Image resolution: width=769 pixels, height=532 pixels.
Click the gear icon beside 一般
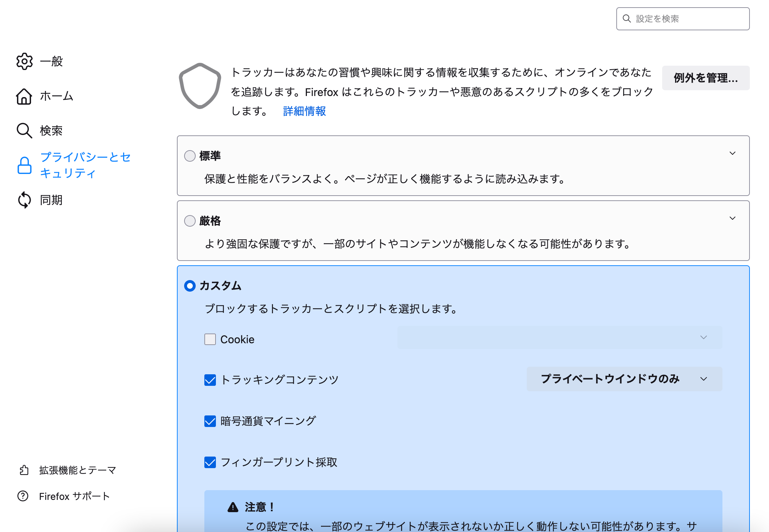click(x=25, y=61)
